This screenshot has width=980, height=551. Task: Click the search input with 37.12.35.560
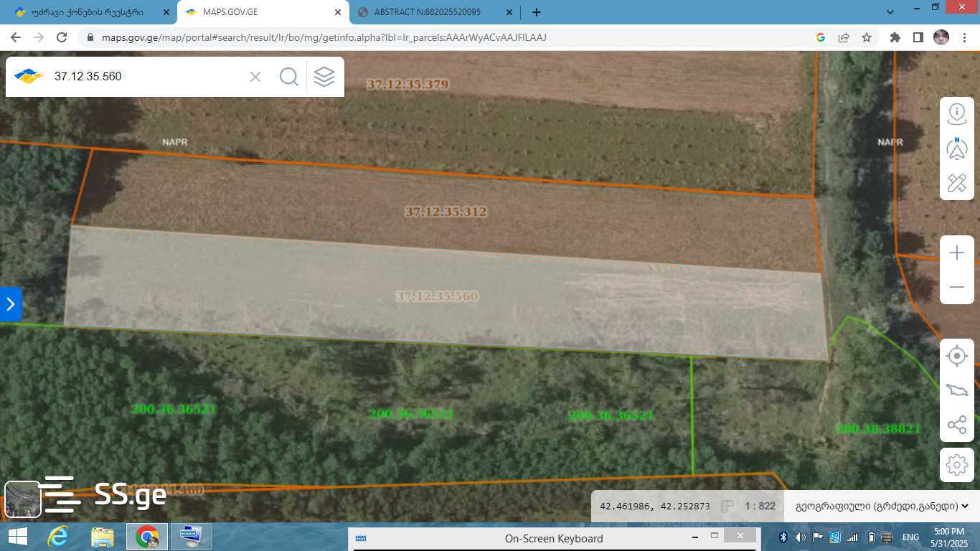[143, 77]
